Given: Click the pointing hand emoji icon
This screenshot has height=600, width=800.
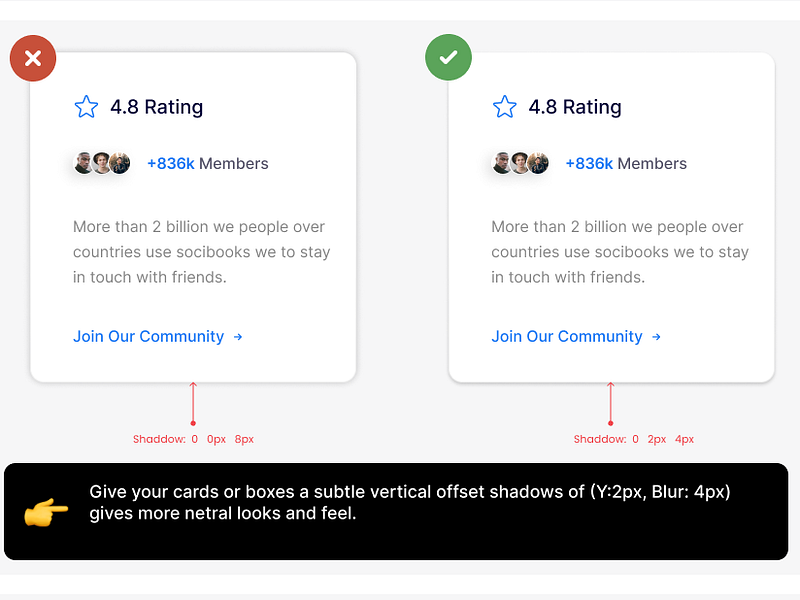Looking at the screenshot, I should coord(46,512).
